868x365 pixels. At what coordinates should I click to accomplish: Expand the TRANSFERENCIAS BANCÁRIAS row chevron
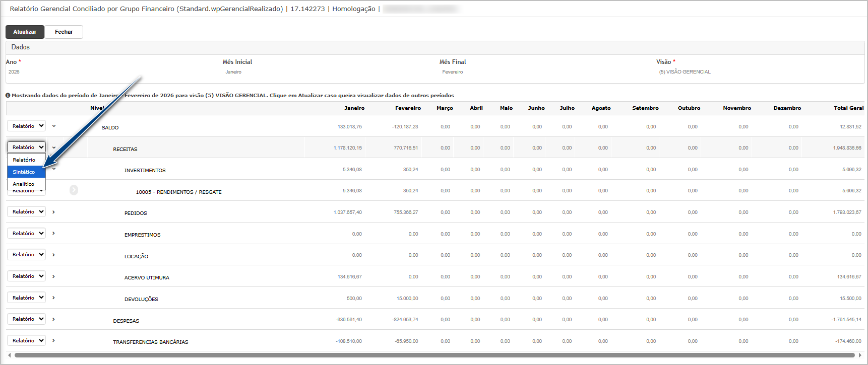[53, 340]
